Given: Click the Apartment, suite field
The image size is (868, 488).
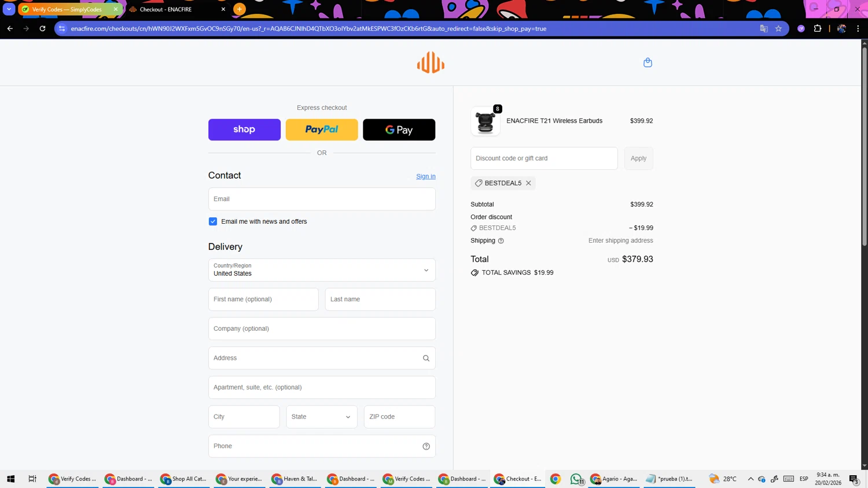Looking at the screenshot, I should [x=322, y=387].
